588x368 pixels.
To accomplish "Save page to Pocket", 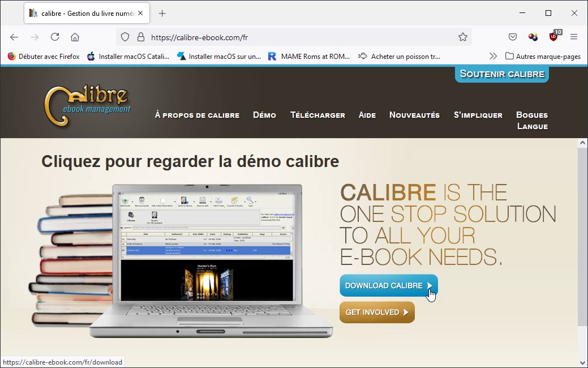I will click(513, 37).
